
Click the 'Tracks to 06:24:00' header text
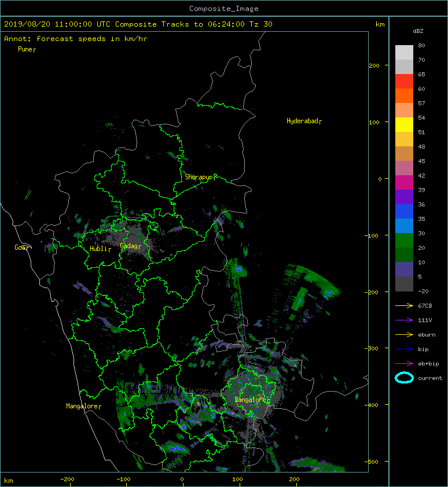203,24
